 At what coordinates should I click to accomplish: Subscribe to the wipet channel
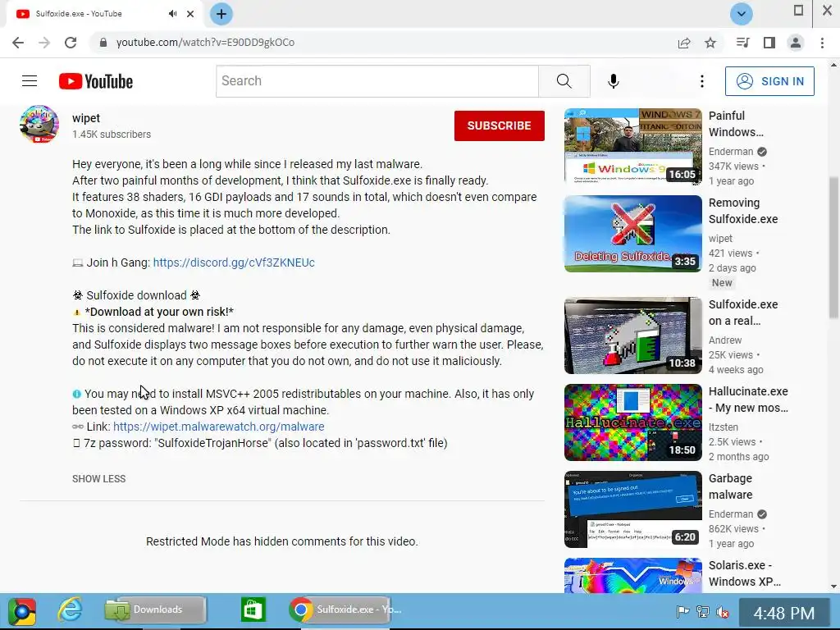coord(500,126)
